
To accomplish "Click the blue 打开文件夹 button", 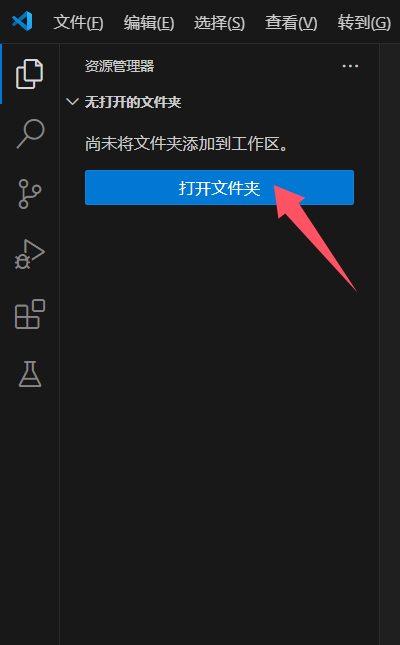I will point(219,188).
